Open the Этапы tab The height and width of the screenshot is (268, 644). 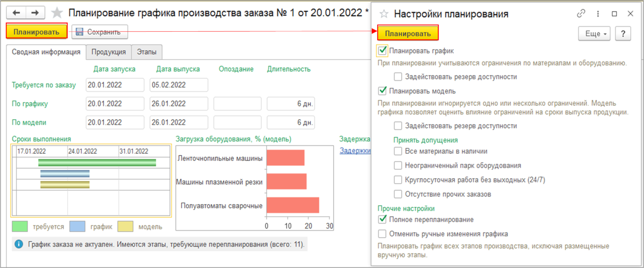(x=147, y=52)
